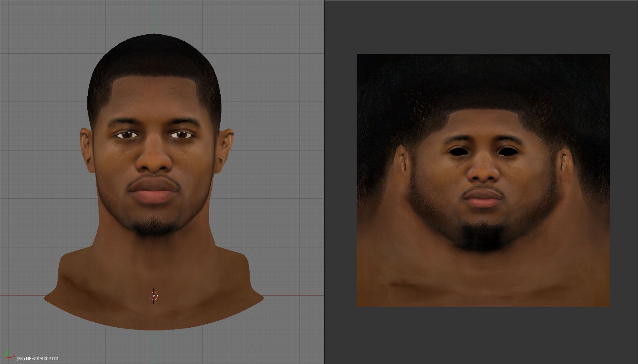Click the 3D model's ear on the viewport's left
638x364 pixels.
pyautogui.click(x=87, y=149)
